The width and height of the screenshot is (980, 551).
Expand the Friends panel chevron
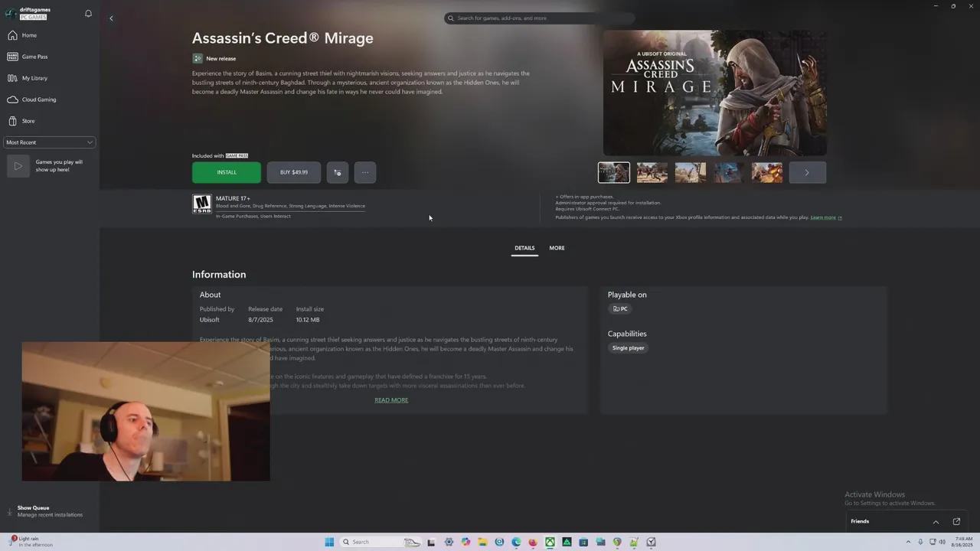936,522
